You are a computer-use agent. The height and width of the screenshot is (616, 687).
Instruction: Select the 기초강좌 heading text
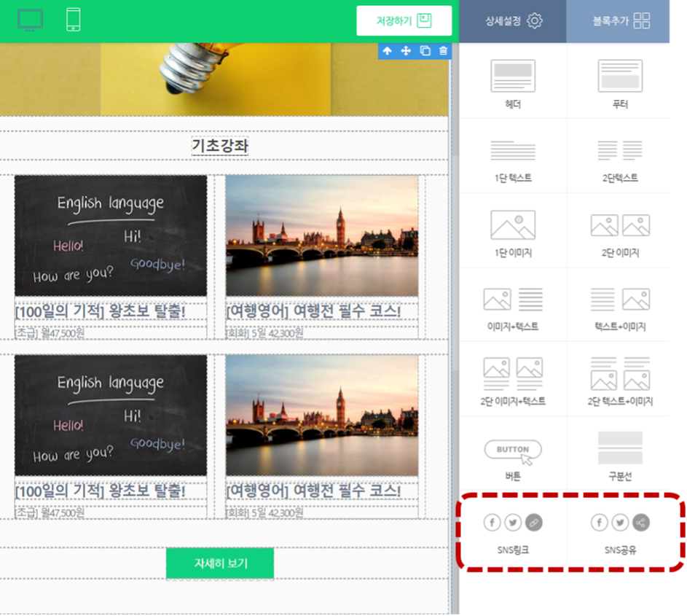[x=220, y=146]
